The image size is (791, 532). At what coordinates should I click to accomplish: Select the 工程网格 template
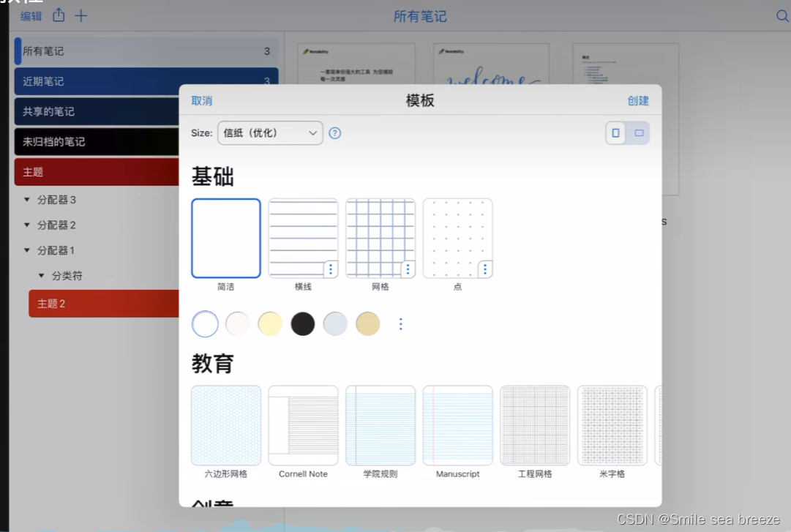[x=535, y=426]
